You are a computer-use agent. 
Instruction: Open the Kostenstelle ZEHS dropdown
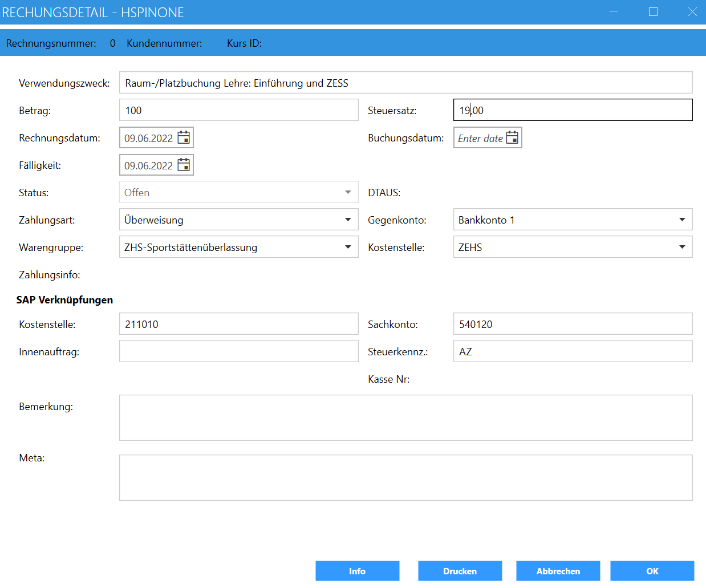(x=681, y=247)
